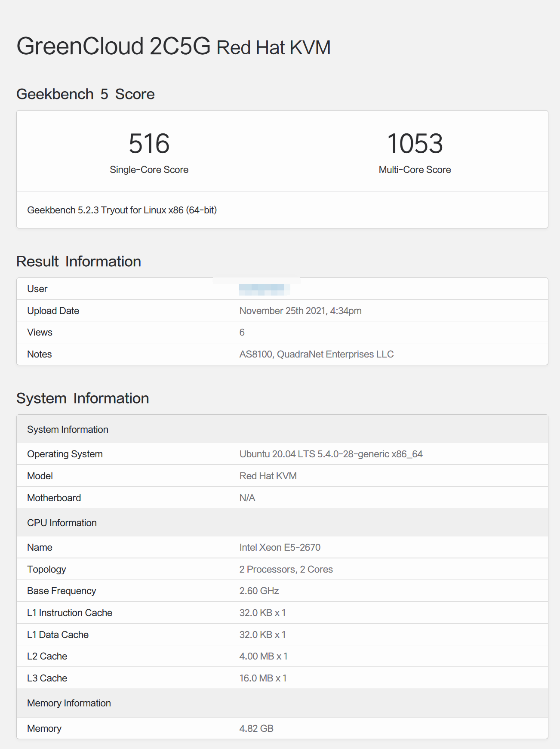The image size is (560, 749).
Task: Click the 'CPU Information' header row
Action: click(282, 523)
